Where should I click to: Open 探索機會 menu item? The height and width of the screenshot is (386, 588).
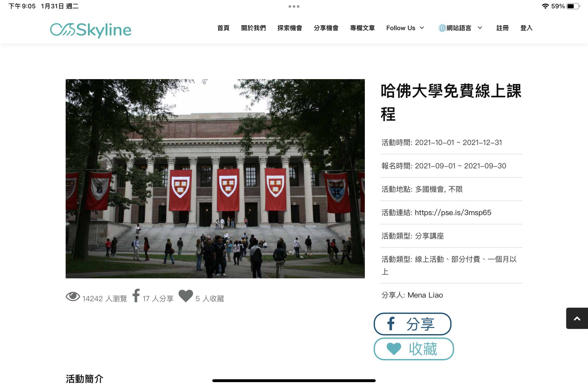click(x=290, y=28)
